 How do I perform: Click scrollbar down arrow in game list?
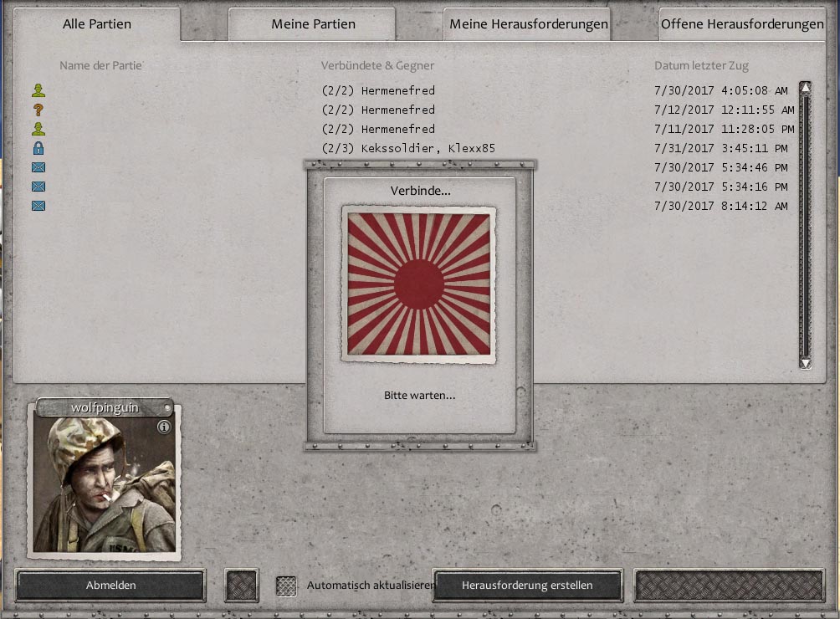tap(805, 364)
